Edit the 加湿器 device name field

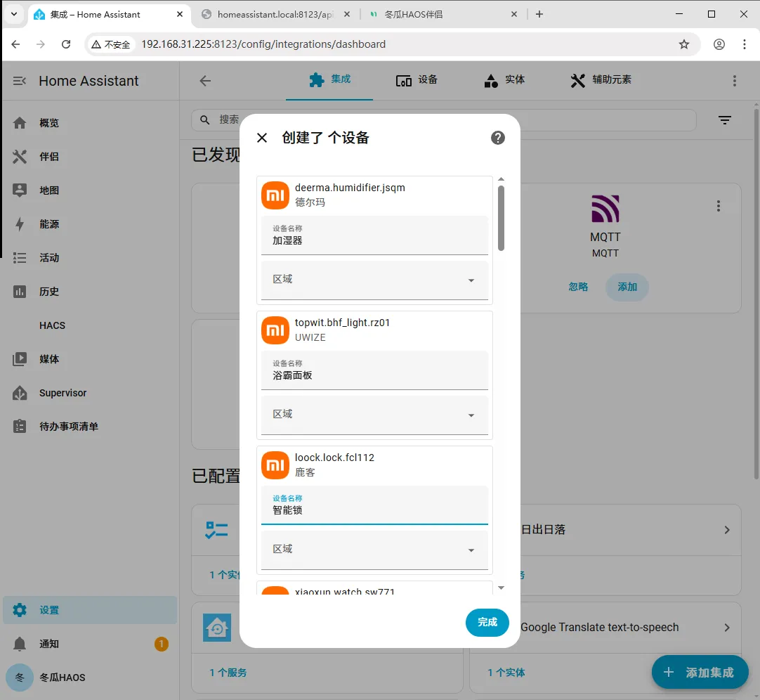374,235
